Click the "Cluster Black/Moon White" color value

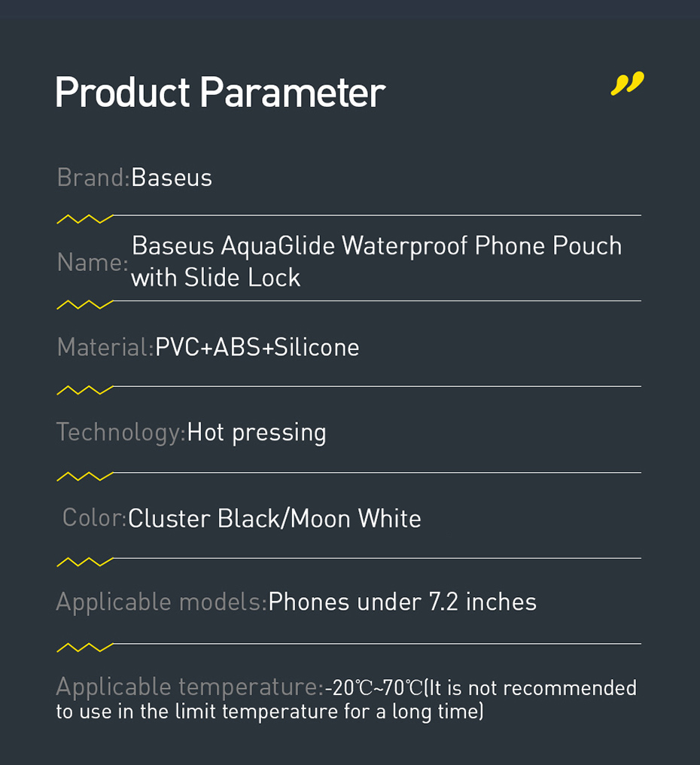click(275, 519)
